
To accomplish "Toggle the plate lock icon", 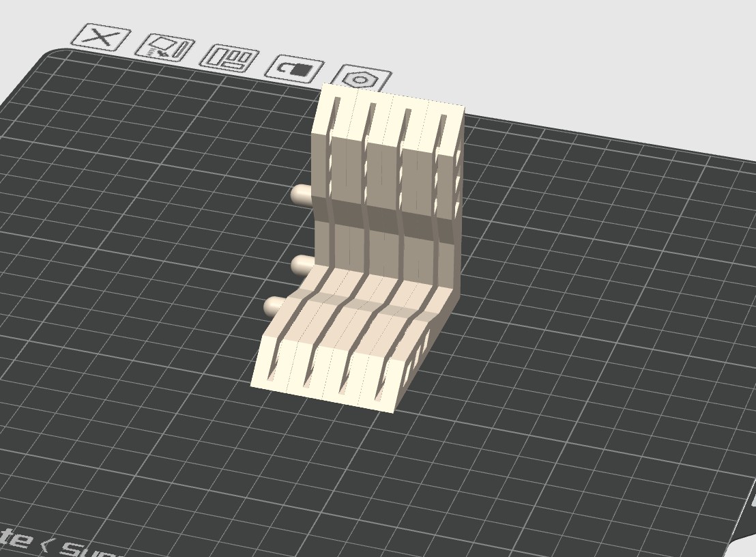I will (x=295, y=68).
